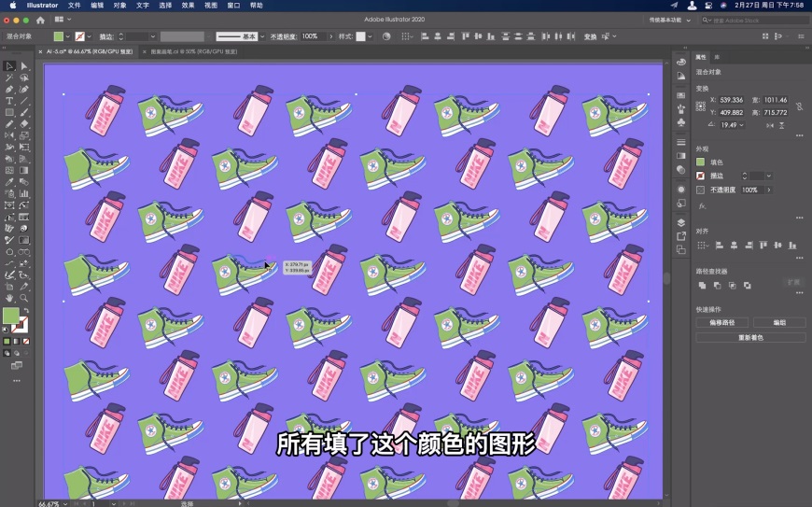Click the 变换 link in control bar
Viewport: 812px width, 507px height.
591,36
